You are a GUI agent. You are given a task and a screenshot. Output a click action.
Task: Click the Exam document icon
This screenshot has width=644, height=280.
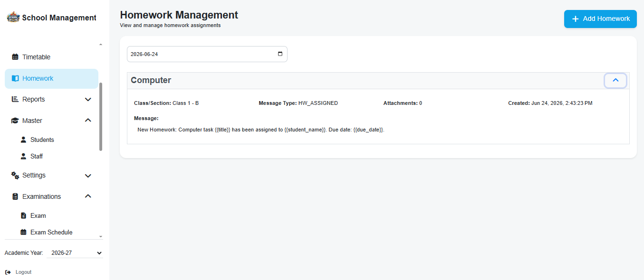point(23,215)
